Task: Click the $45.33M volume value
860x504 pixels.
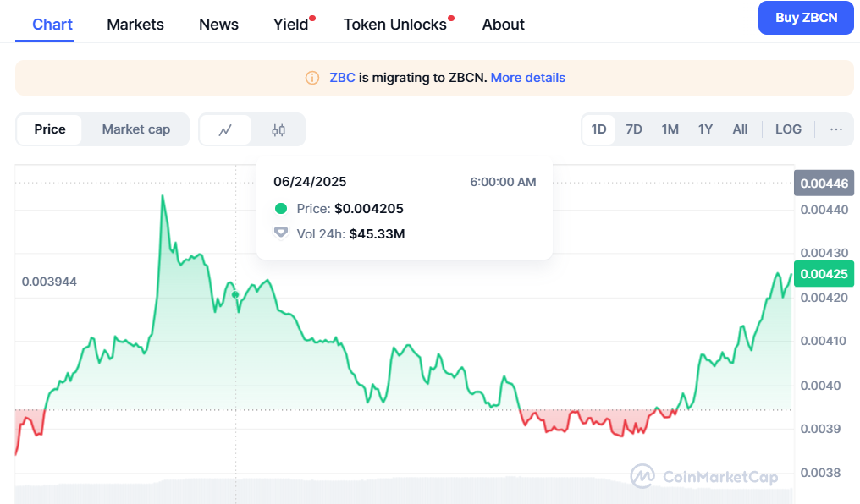Action: point(377,234)
